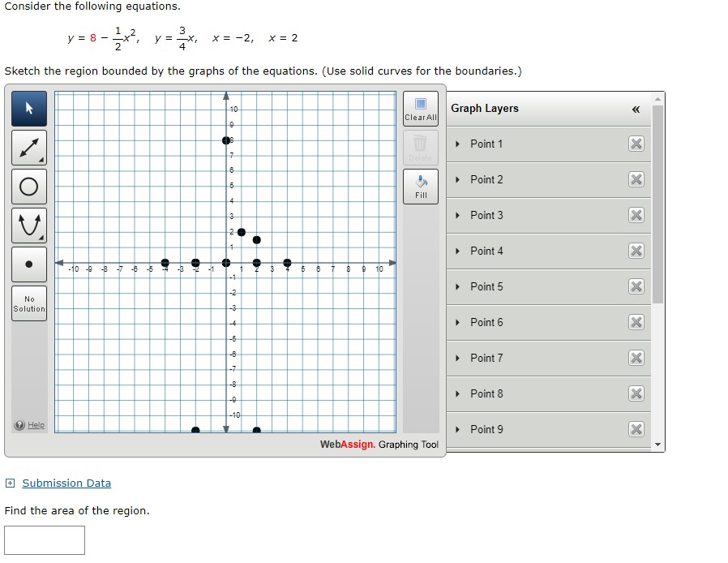Delete the Point 5 layer
The width and height of the screenshot is (728, 563).
tap(636, 287)
